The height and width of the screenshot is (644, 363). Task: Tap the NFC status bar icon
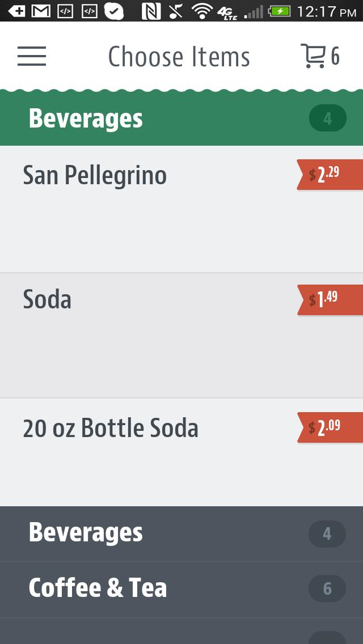[x=151, y=11]
